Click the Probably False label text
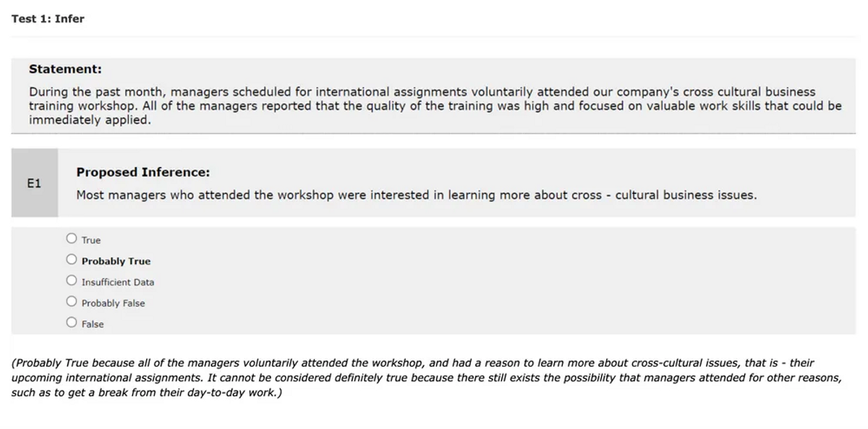868x429 pixels. (x=113, y=303)
